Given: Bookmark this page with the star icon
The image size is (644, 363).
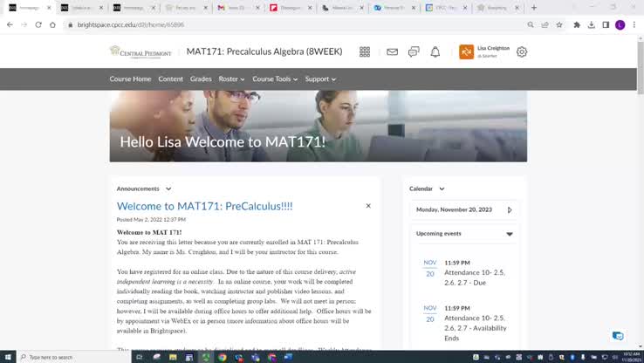Looking at the screenshot, I should click(559, 24).
